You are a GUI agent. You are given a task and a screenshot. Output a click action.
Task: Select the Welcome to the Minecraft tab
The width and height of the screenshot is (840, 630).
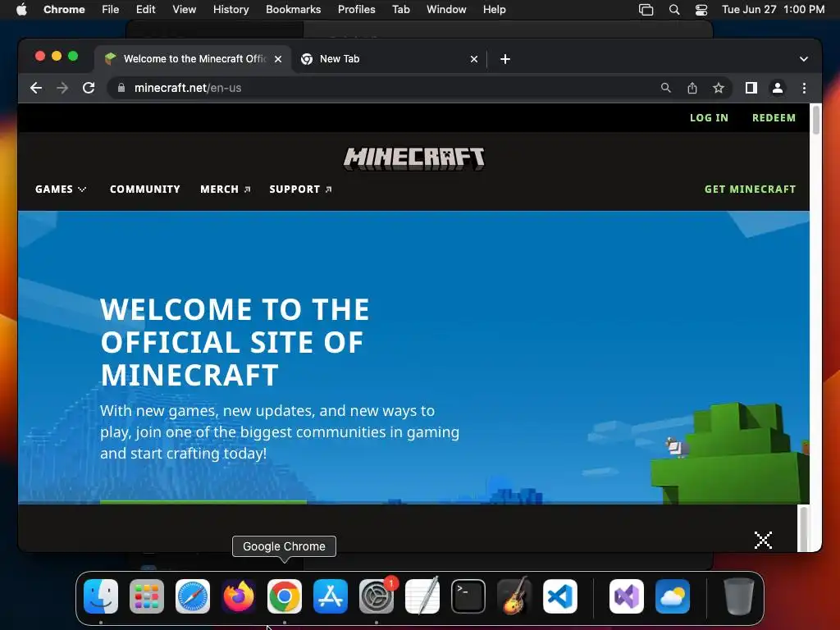pyautogui.click(x=194, y=59)
